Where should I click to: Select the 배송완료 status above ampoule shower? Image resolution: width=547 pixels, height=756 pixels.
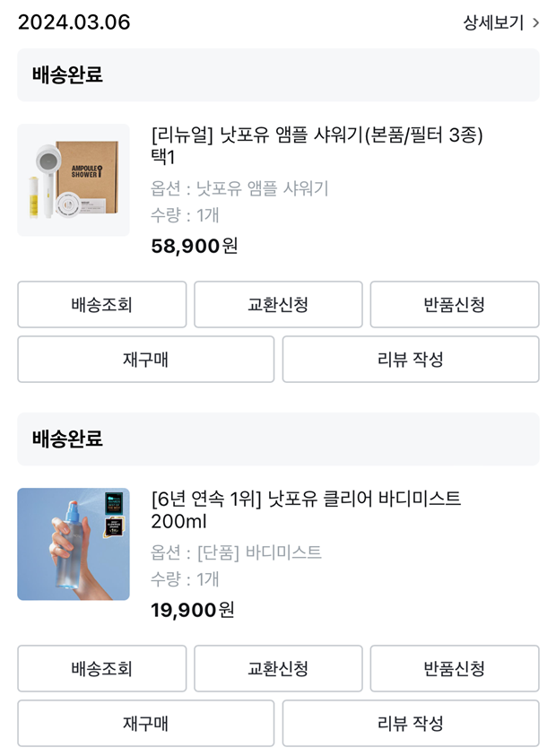pos(68,75)
